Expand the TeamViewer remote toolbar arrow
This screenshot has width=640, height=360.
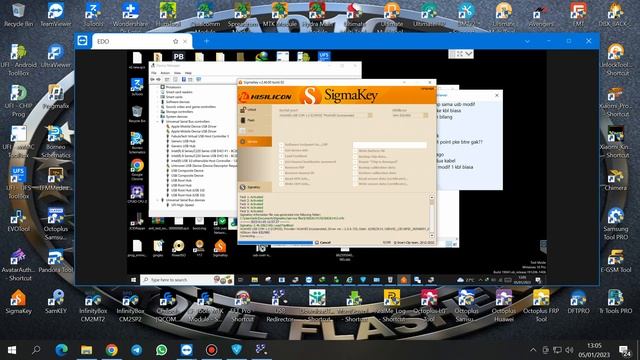(469, 54)
